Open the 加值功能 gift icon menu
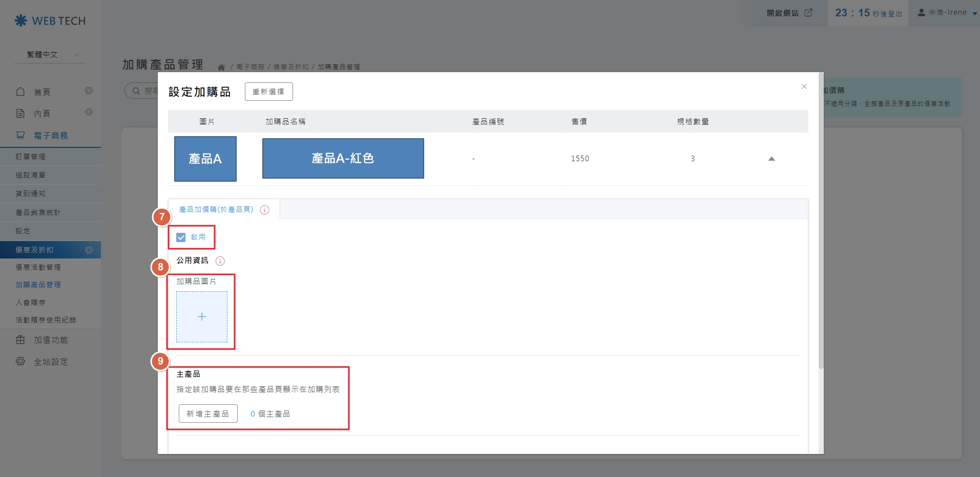 [x=20, y=340]
